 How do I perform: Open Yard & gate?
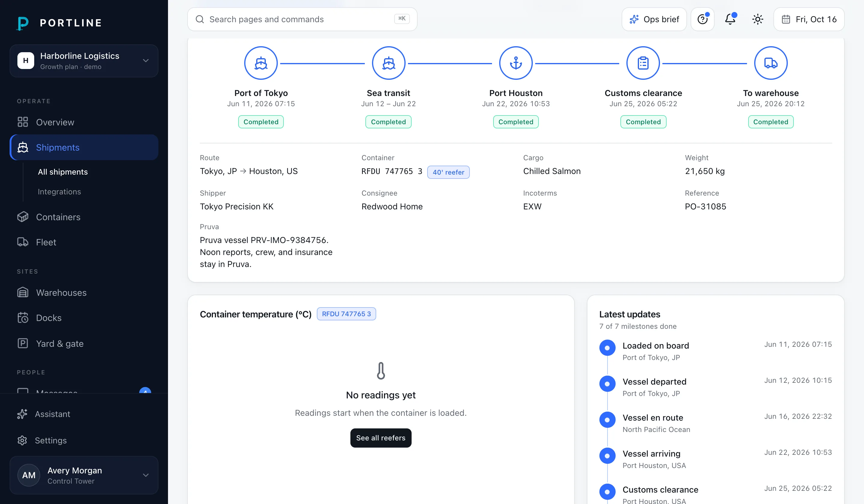(84, 343)
